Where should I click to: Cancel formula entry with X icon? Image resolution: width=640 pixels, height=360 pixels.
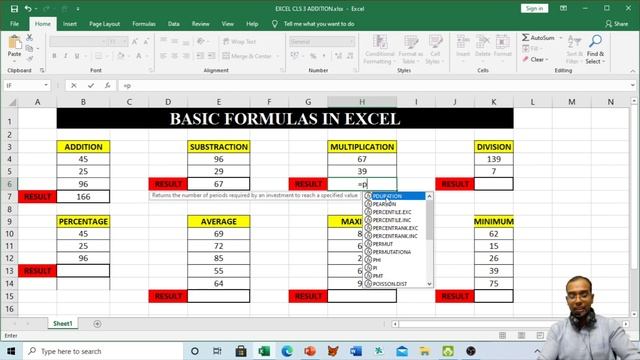tap(73, 86)
